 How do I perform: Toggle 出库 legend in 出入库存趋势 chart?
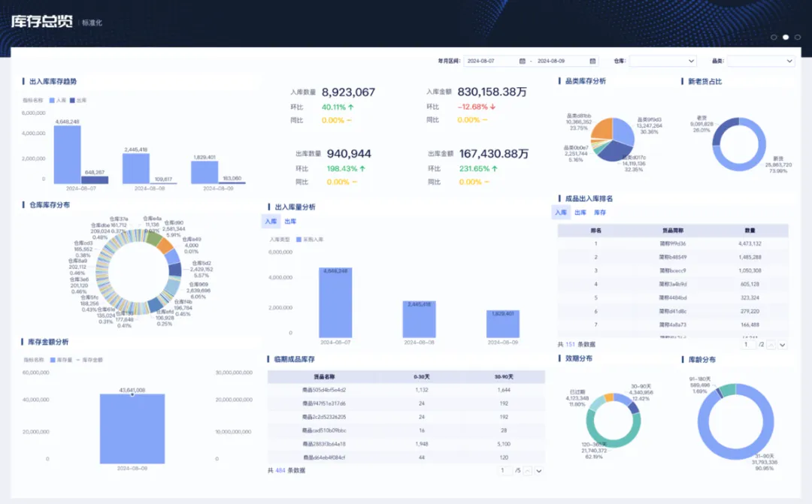pos(77,100)
